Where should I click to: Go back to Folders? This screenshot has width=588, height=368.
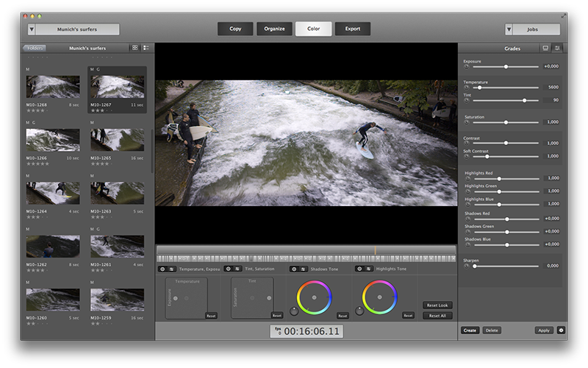(x=35, y=48)
